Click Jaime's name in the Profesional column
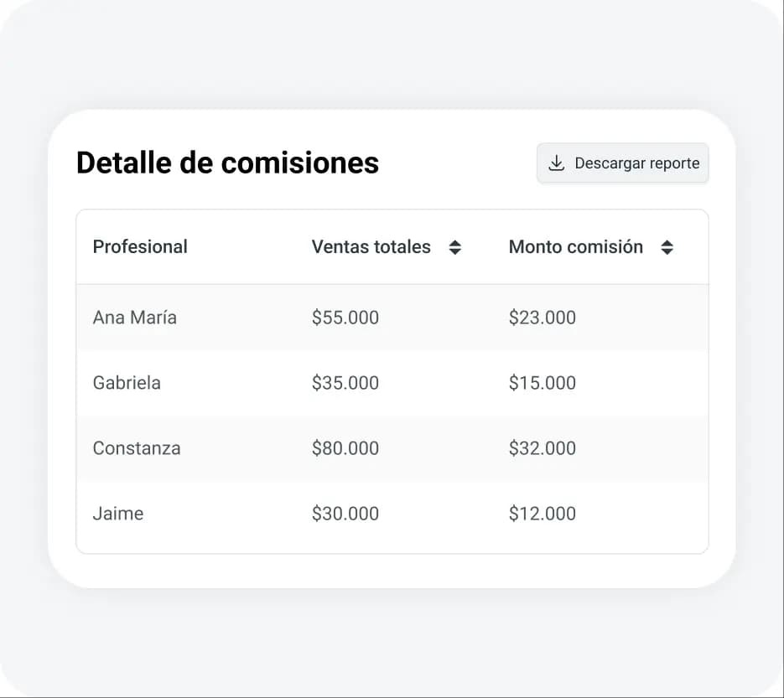This screenshot has height=698, width=784. click(117, 514)
